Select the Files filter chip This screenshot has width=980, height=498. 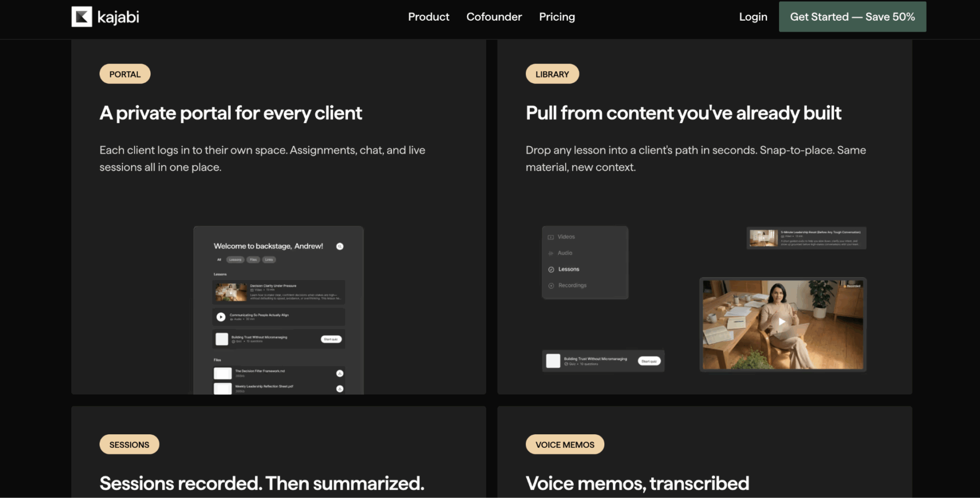(x=253, y=260)
